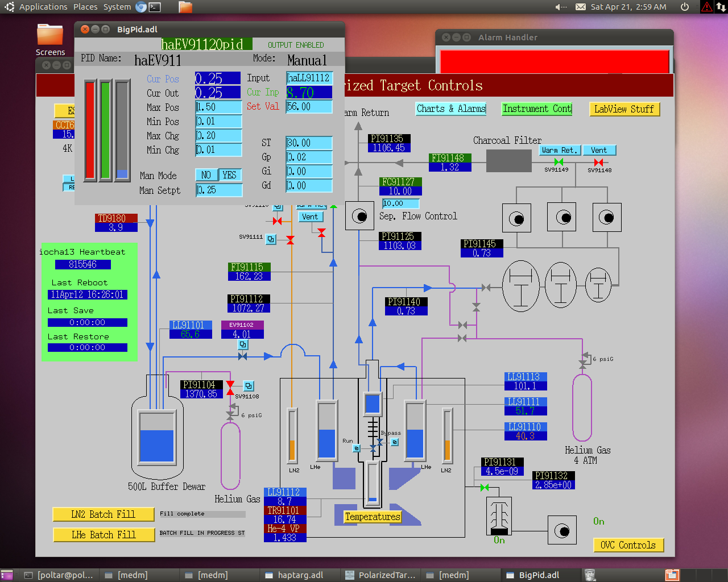Screen dimensions: 728x582
Task: Open the Instrument Cont menu
Action: coord(537,109)
